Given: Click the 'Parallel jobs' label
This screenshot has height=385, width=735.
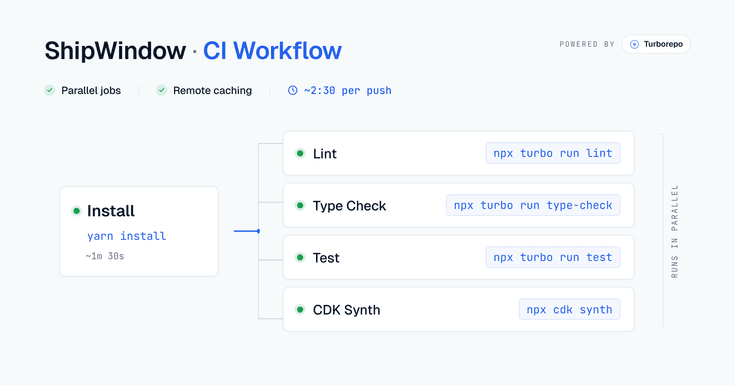Looking at the screenshot, I should click(91, 91).
